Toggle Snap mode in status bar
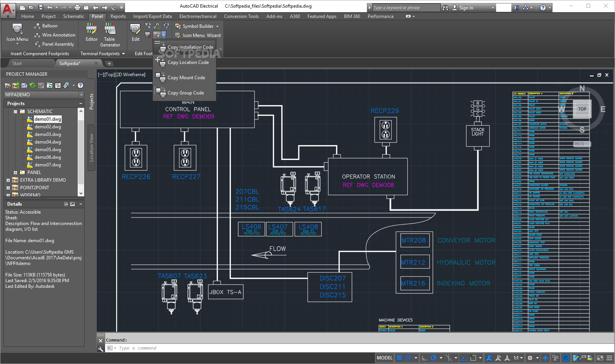Image resolution: width=615 pixels, height=364 pixels. (408, 358)
